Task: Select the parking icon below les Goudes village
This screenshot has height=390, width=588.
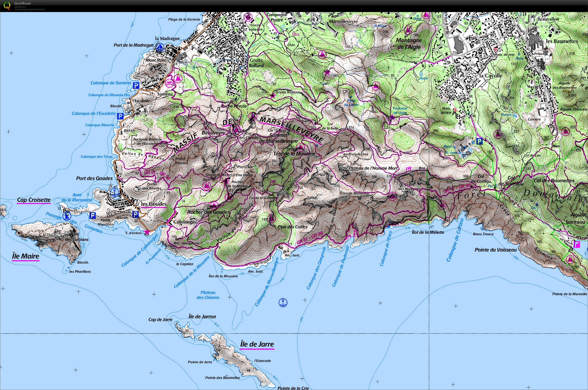Action: tap(135, 214)
